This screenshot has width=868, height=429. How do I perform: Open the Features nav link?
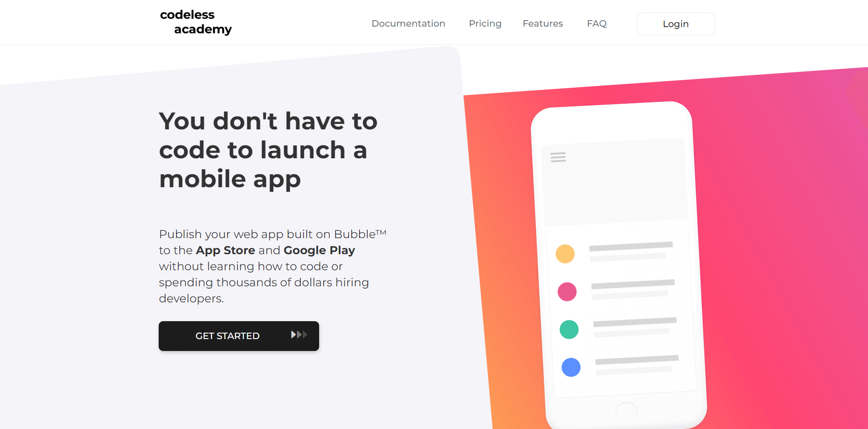(542, 23)
